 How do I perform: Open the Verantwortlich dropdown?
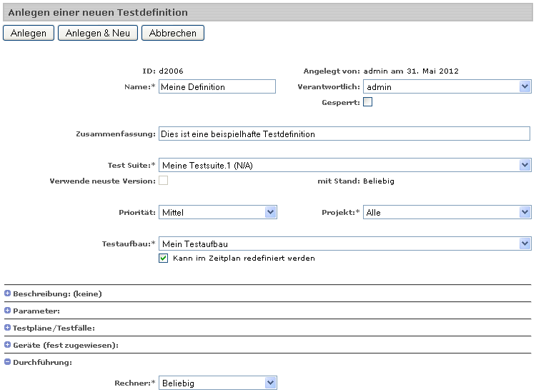447,87
